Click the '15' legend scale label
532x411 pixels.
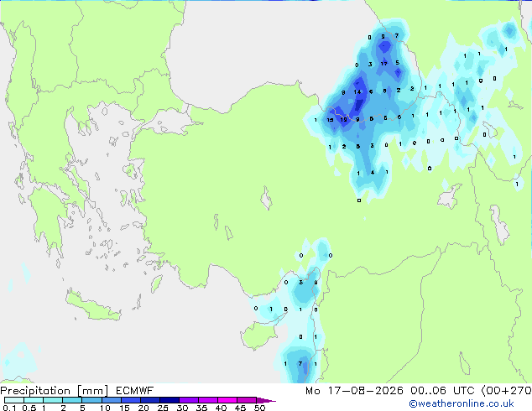124,408
